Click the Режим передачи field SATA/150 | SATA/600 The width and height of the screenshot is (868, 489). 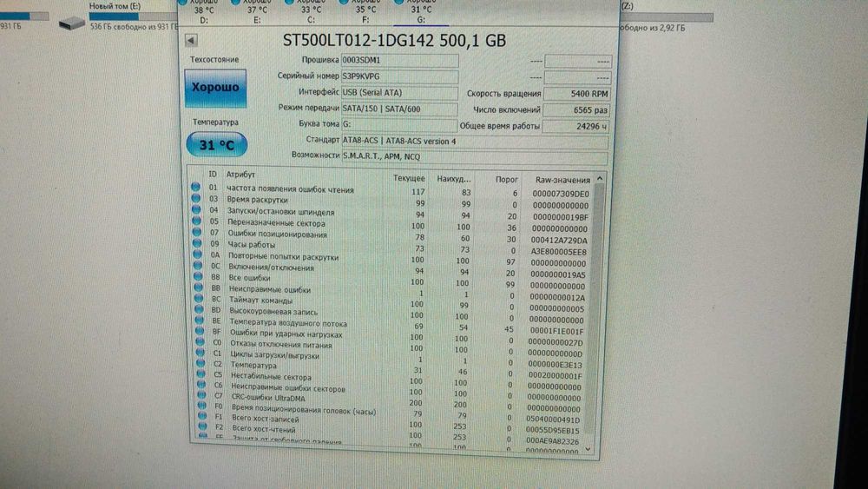tap(399, 109)
